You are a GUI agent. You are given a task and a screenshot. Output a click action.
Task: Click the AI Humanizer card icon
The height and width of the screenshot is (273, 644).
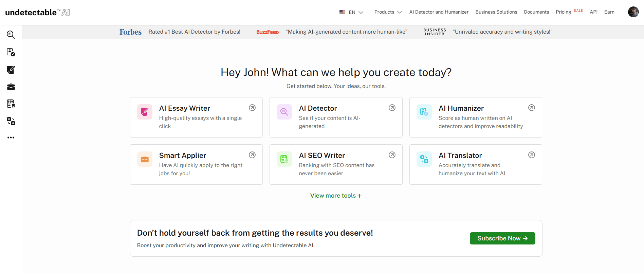(424, 112)
